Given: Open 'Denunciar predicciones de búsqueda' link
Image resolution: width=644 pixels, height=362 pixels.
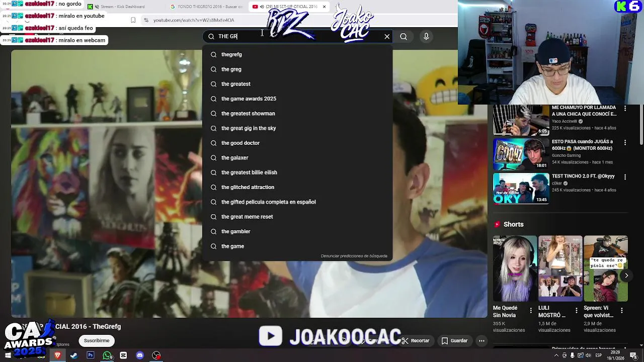Looking at the screenshot, I should point(354,256).
